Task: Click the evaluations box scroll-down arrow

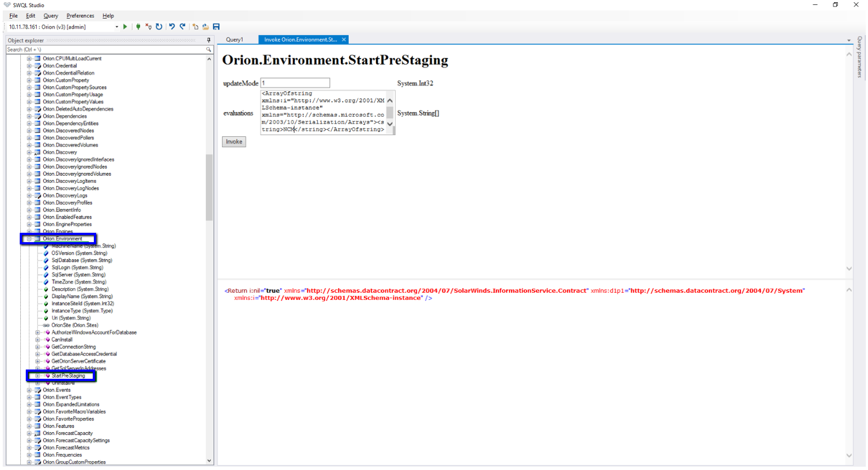Action: (x=390, y=124)
